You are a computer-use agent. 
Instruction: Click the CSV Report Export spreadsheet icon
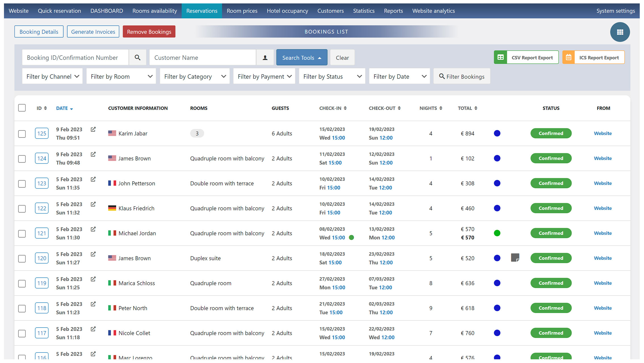click(501, 57)
